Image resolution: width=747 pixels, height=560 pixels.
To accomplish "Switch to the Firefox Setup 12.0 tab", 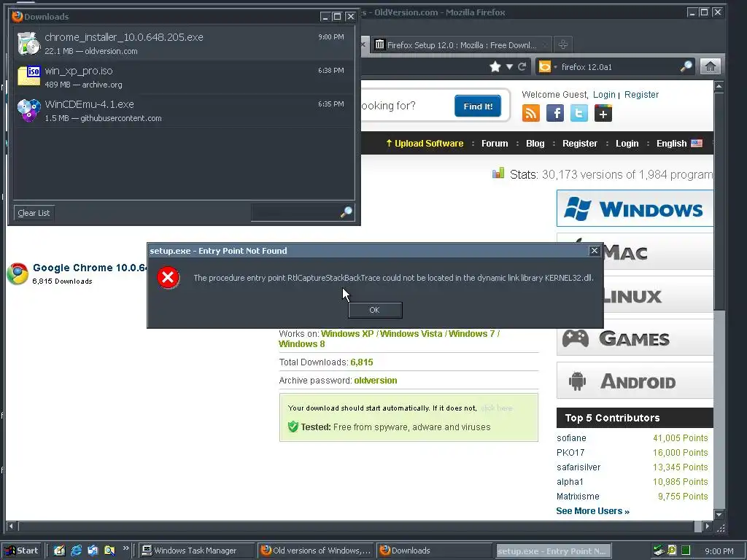I will [461, 45].
